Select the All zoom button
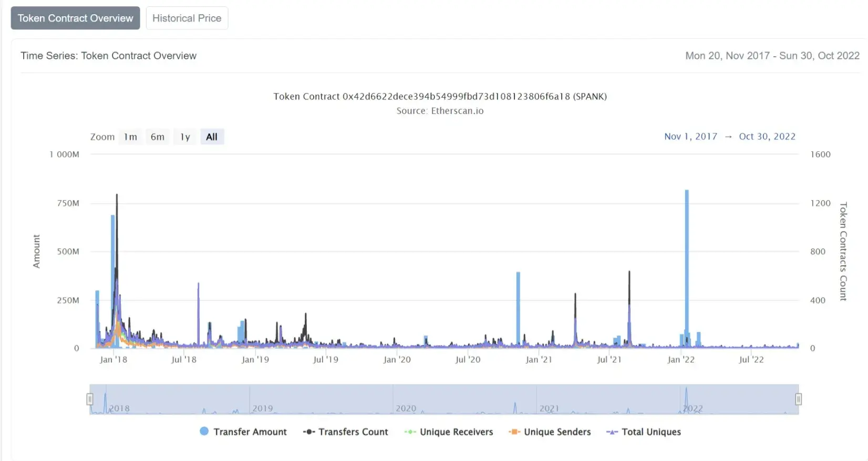This screenshot has width=868, height=461. 212,137
